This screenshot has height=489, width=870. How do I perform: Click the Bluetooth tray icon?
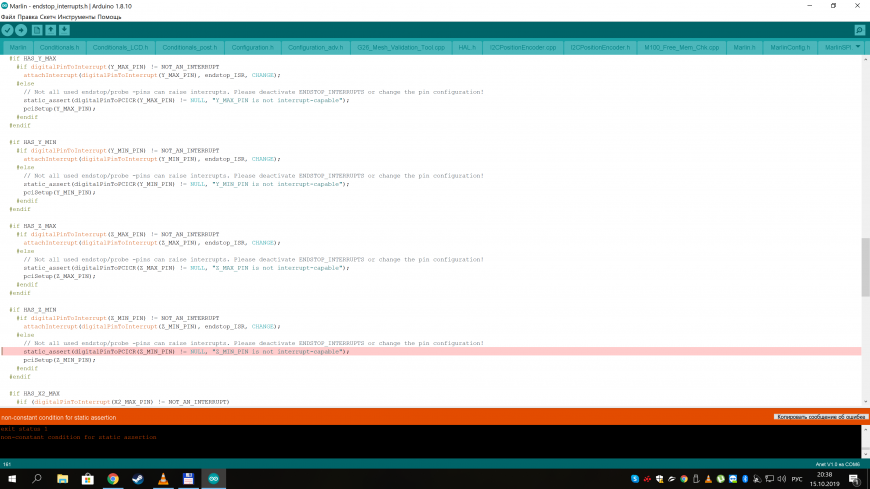pos(745,479)
